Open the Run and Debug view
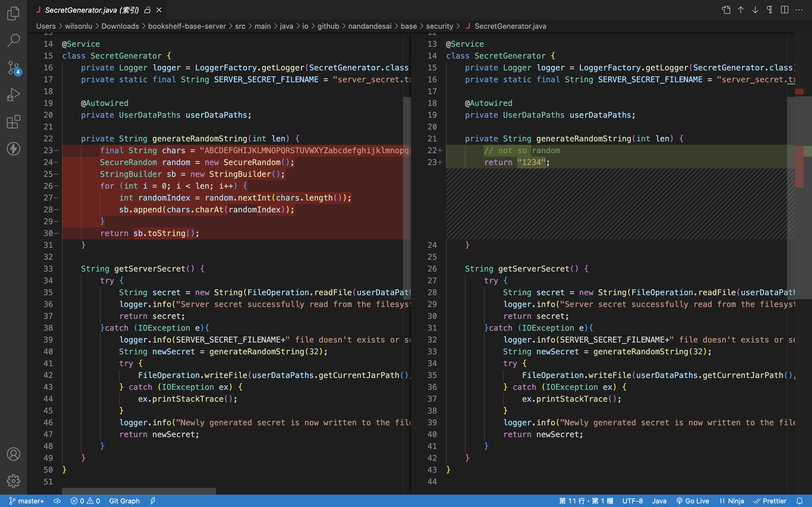812x507 pixels. click(x=14, y=95)
